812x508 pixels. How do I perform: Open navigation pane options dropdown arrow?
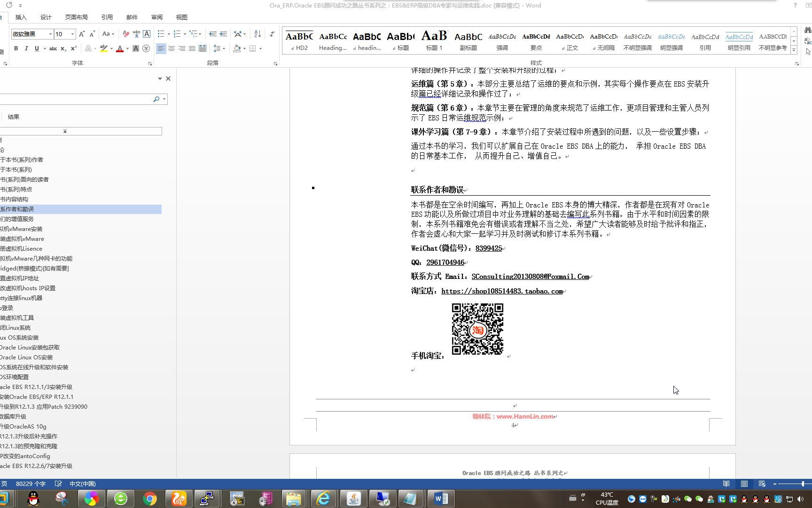[160, 79]
